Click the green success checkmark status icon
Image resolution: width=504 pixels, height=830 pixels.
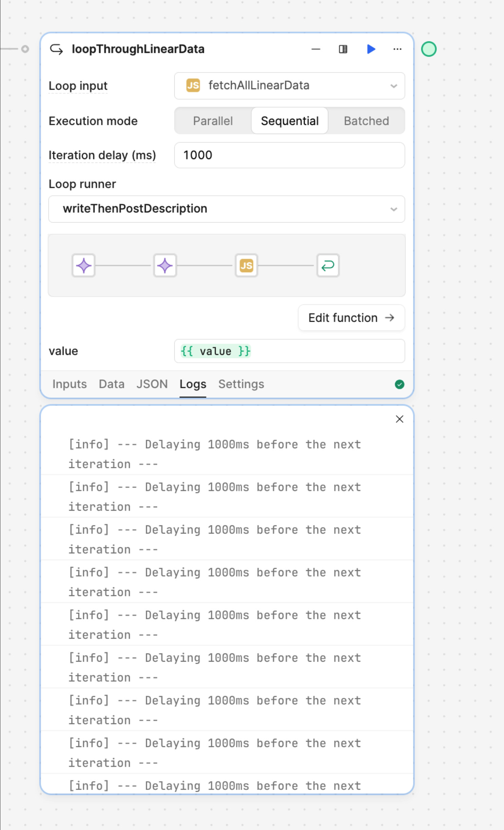point(400,384)
